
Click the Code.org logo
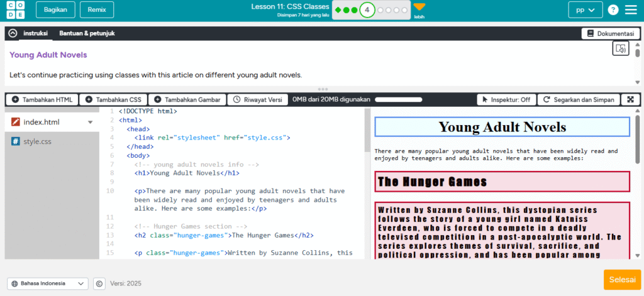(14, 10)
